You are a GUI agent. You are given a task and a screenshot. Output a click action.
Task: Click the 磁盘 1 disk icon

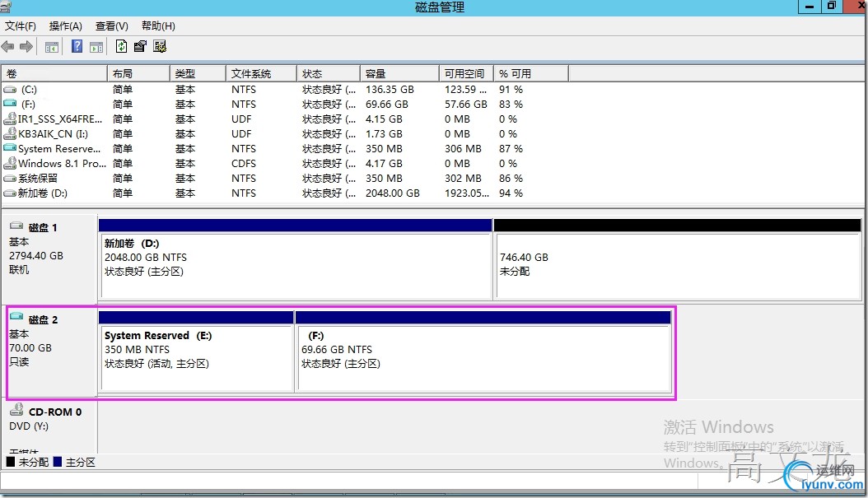(16, 226)
